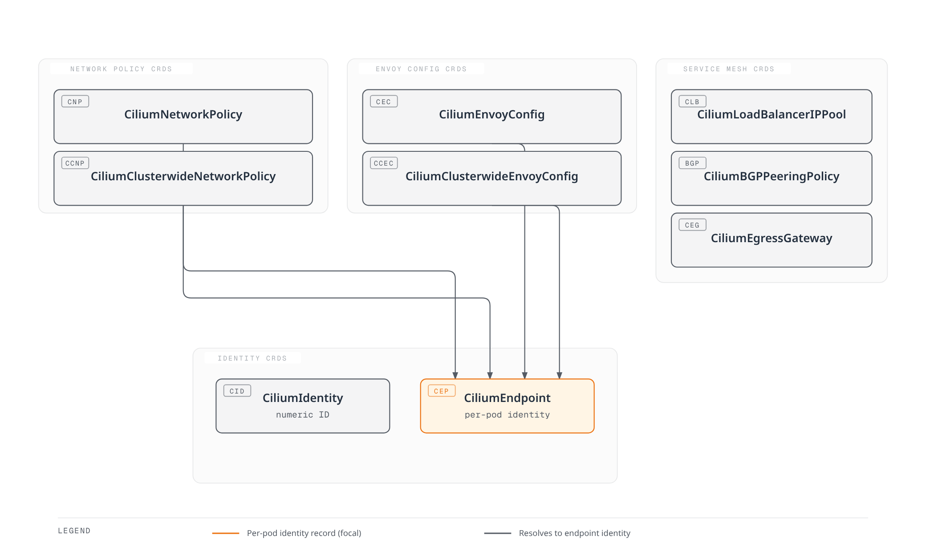
Task: Click the CEC badge
Action: [x=384, y=101]
